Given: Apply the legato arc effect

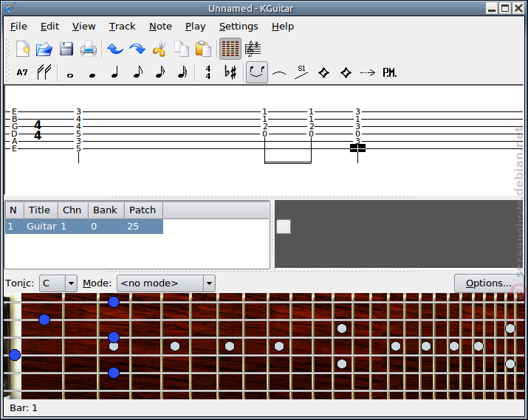Looking at the screenshot, I should [x=279, y=72].
